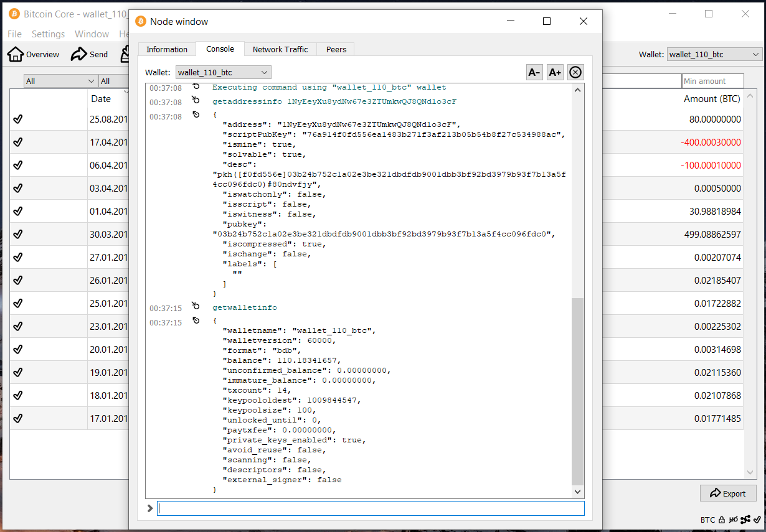The image size is (766, 532).
Task: Maximize the Node window
Action: click(x=547, y=21)
